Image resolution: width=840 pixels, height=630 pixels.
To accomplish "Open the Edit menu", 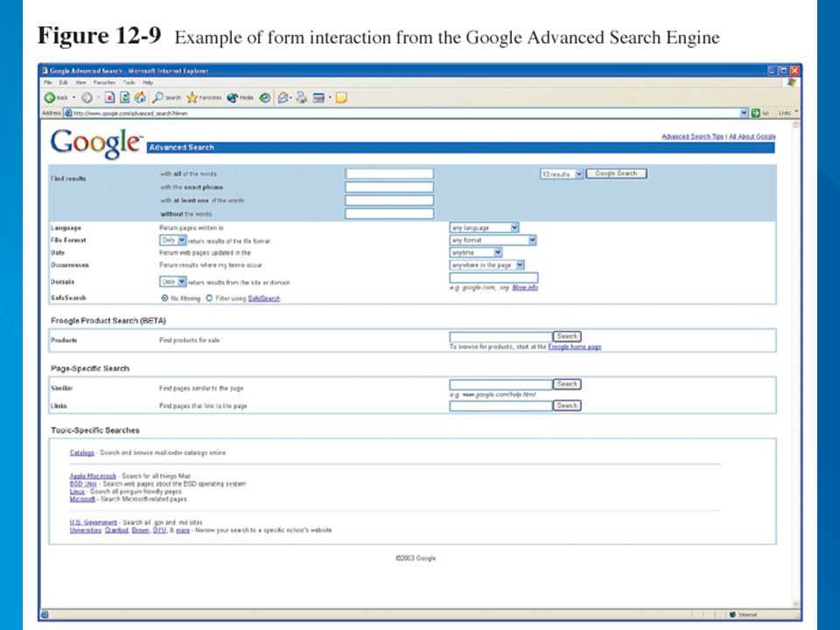I will (63, 82).
